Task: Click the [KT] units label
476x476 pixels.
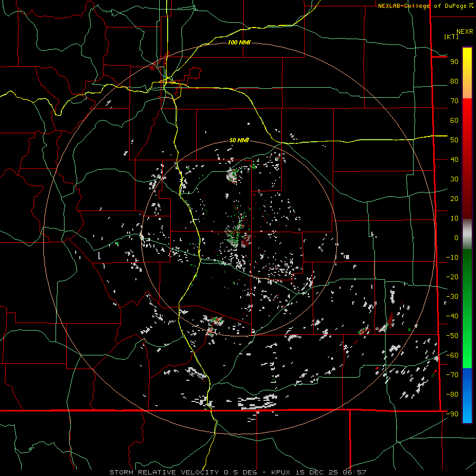Action: [452, 36]
